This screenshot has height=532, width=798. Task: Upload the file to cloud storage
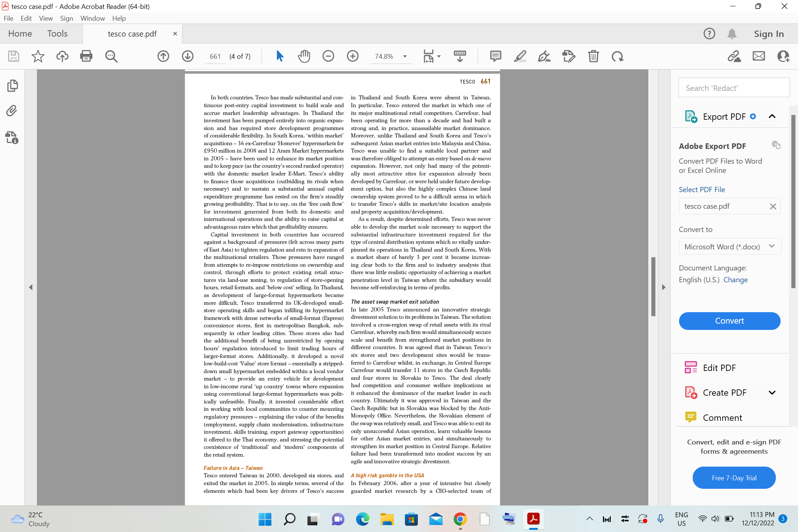[x=62, y=56]
